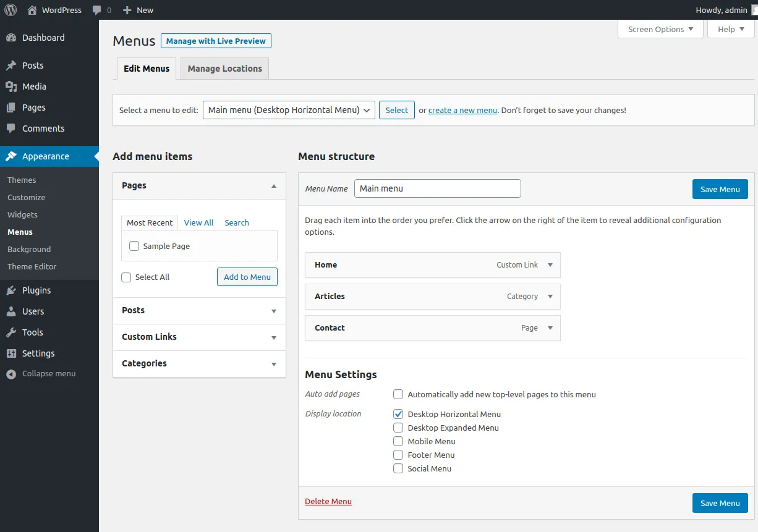Check the Footer Menu location
758x532 pixels.
pos(398,455)
